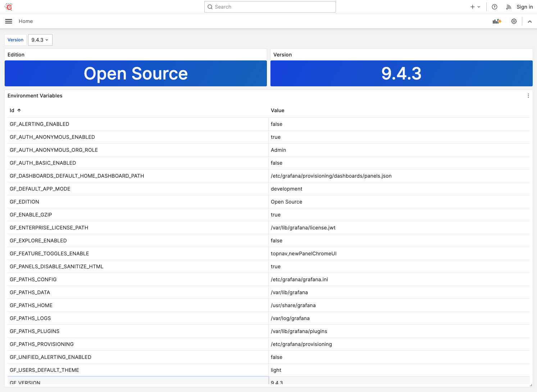The height and width of the screenshot is (392, 537).
Task: Click the /etc/grafana/provisioning value
Action: click(399, 344)
